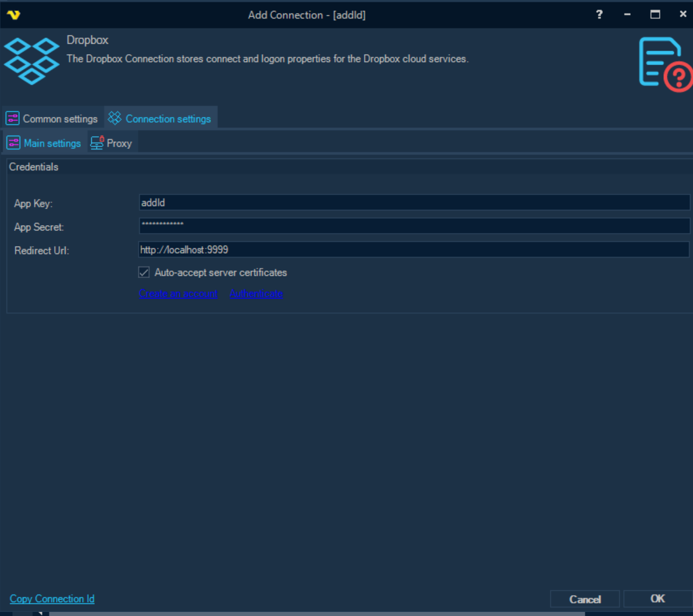Open the Main settings sub-tab
The image size is (693, 616).
click(44, 143)
